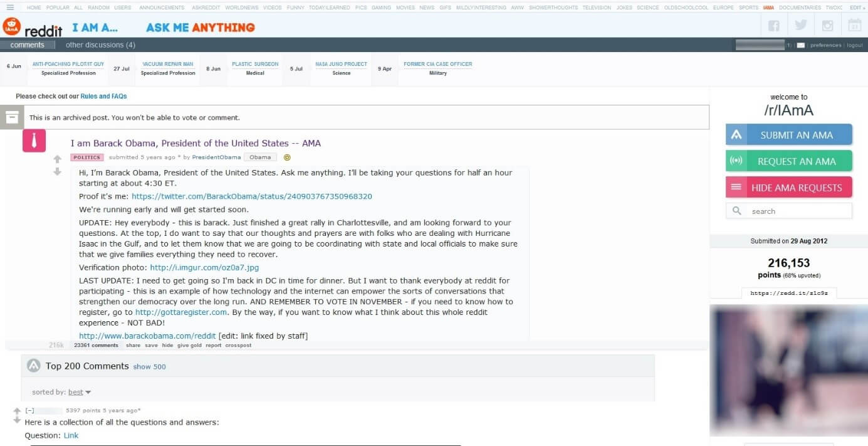Click share under the post
This screenshot has width=868, height=446.
click(133, 346)
